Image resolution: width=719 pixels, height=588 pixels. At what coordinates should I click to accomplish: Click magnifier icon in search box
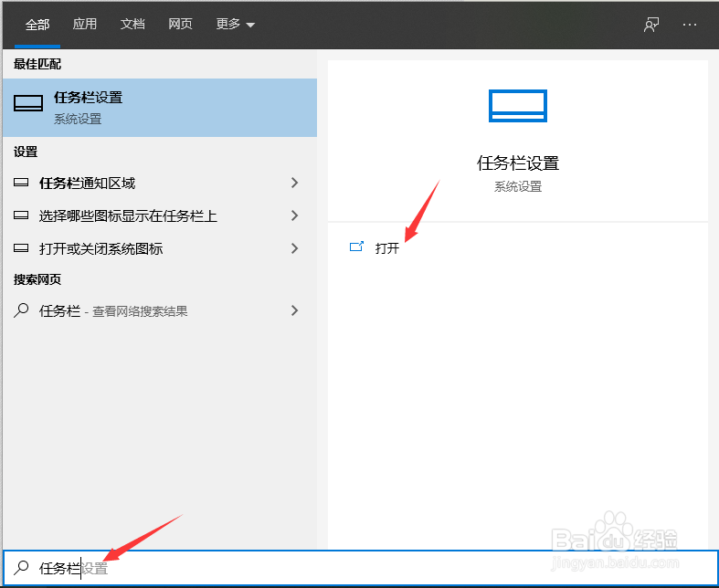click(21, 567)
